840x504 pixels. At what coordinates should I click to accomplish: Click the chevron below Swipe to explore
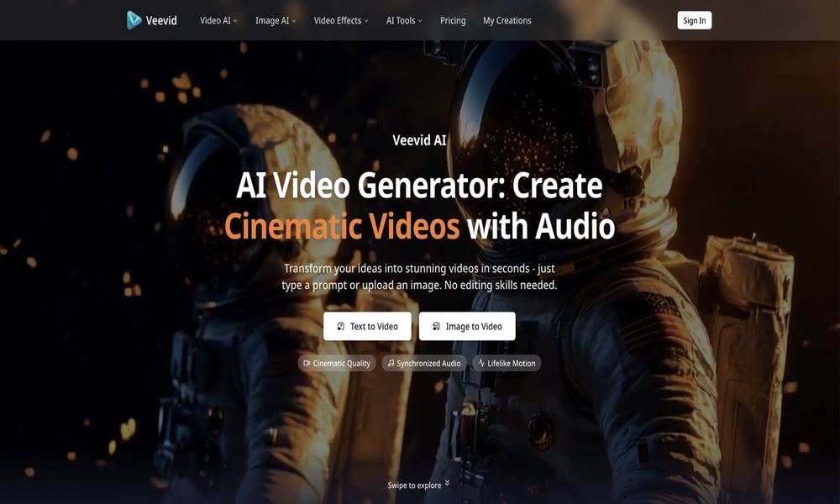coord(447,482)
